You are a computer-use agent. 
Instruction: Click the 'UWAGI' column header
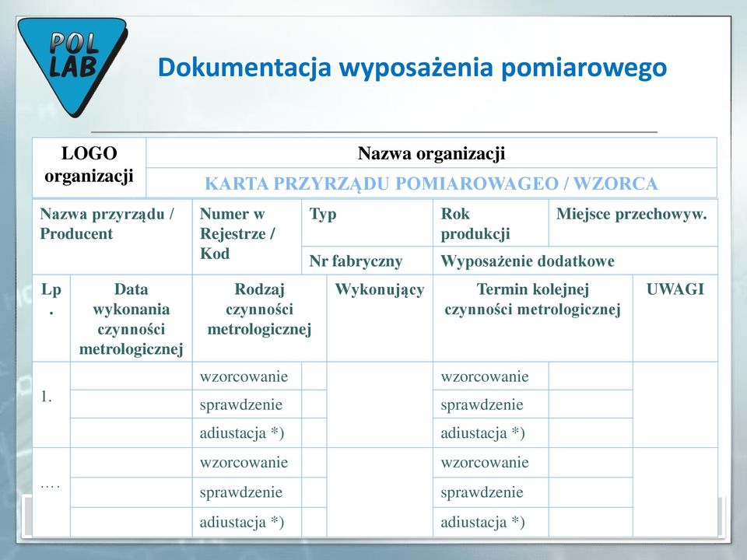(x=675, y=318)
